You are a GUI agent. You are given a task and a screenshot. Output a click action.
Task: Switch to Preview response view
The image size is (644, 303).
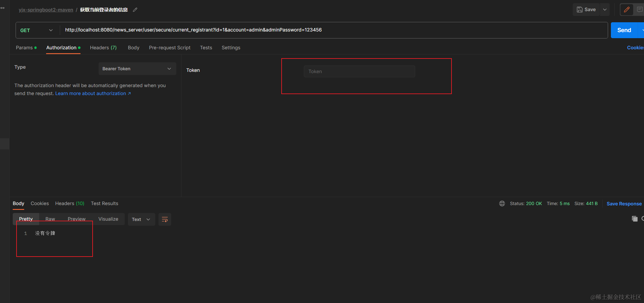[x=77, y=219]
